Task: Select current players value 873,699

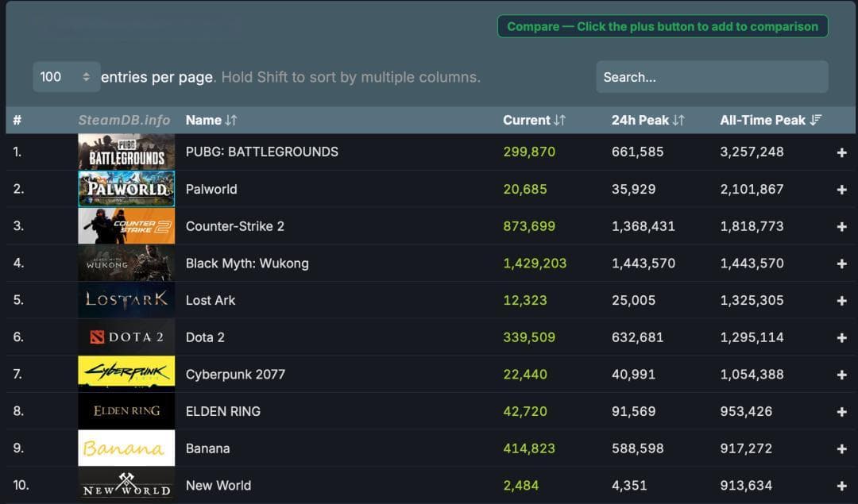Action: tap(529, 226)
